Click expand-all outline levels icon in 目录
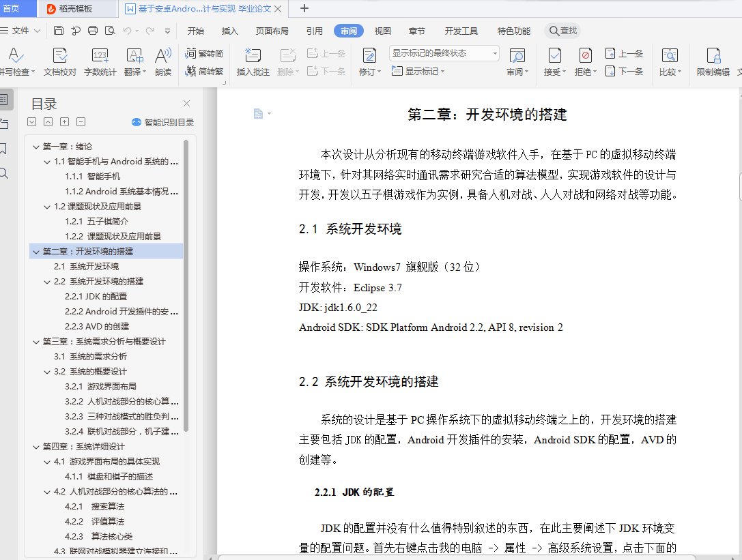 point(31,122)
